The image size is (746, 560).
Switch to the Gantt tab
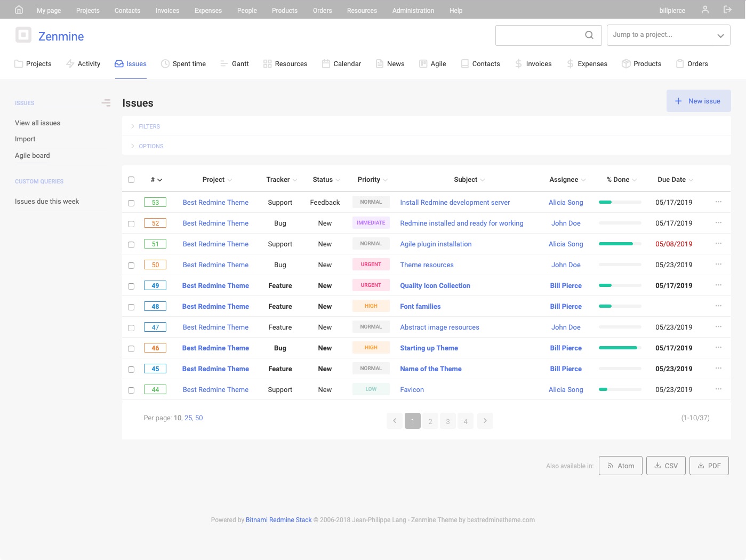[x=235, y=63]
